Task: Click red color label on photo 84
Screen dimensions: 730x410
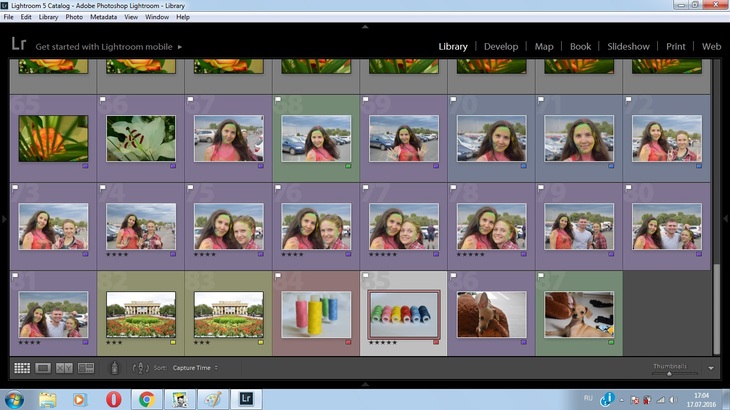Action: 348,342
